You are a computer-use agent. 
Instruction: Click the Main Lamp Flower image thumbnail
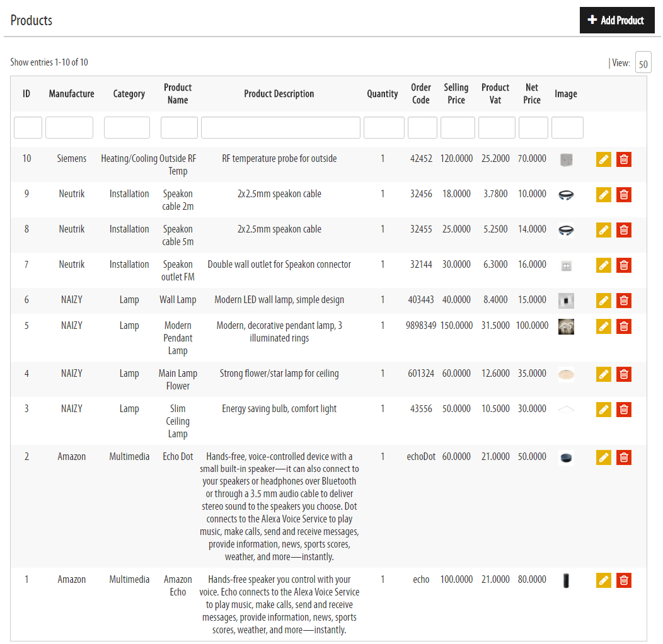566,374
